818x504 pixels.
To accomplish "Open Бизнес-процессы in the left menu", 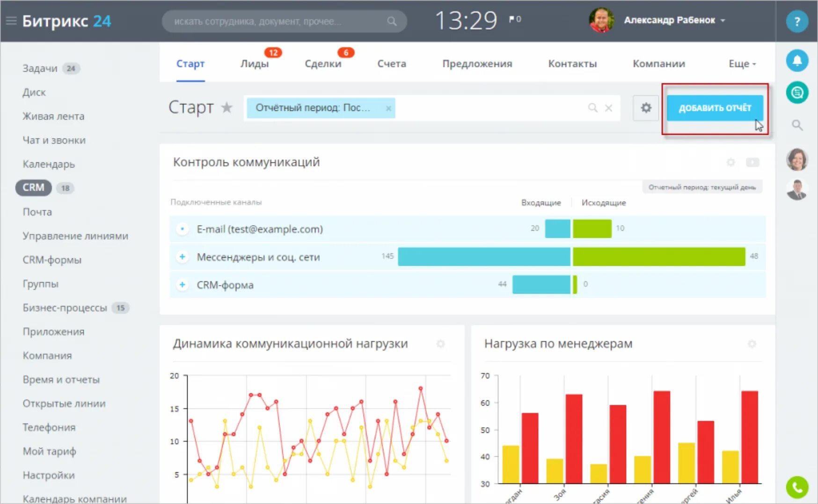I will tap(65, 307).
